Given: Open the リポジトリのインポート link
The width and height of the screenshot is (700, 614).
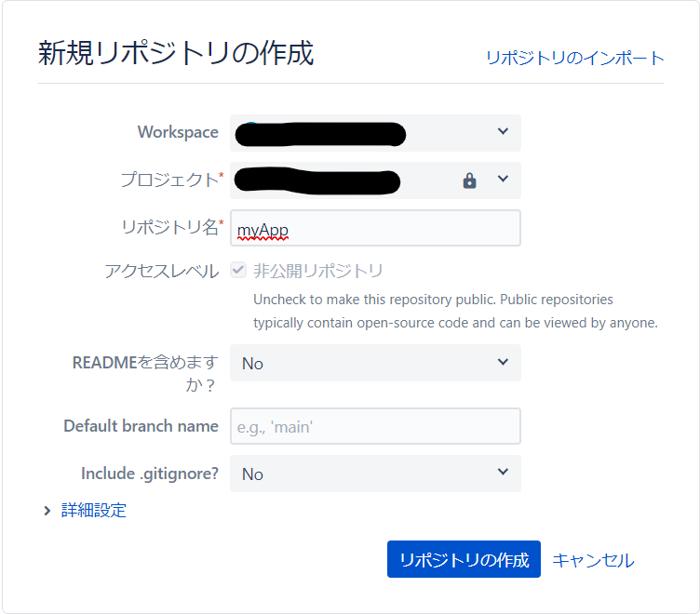Looking at the screenshot, I should coord(575,58).
